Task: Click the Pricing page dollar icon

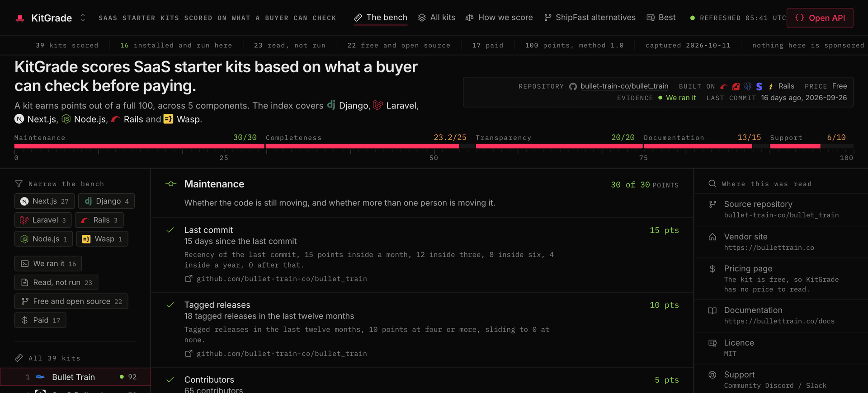Action: click(x=712, y=269)
